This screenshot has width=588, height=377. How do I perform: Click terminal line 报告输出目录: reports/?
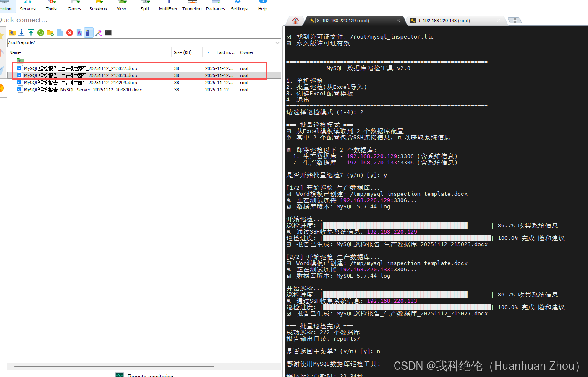click(323, 338)
